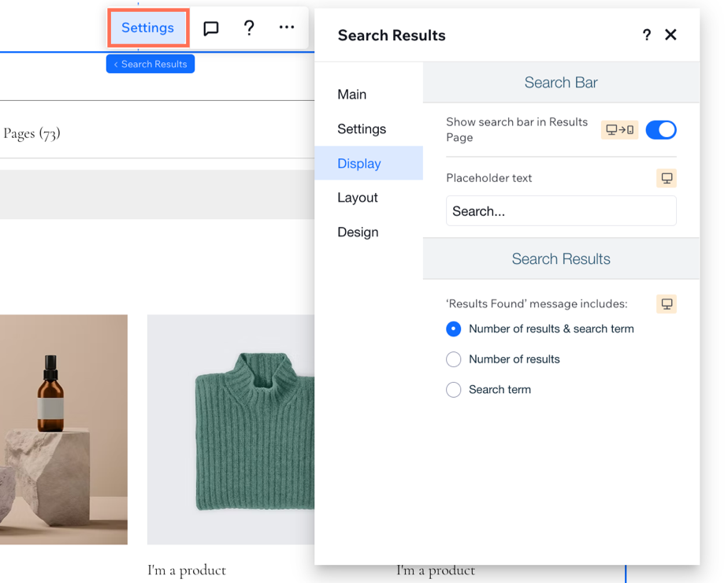Click the amber bottle product image
The width and height of the screenshot is (728, 583).
[x=64, y=429]
